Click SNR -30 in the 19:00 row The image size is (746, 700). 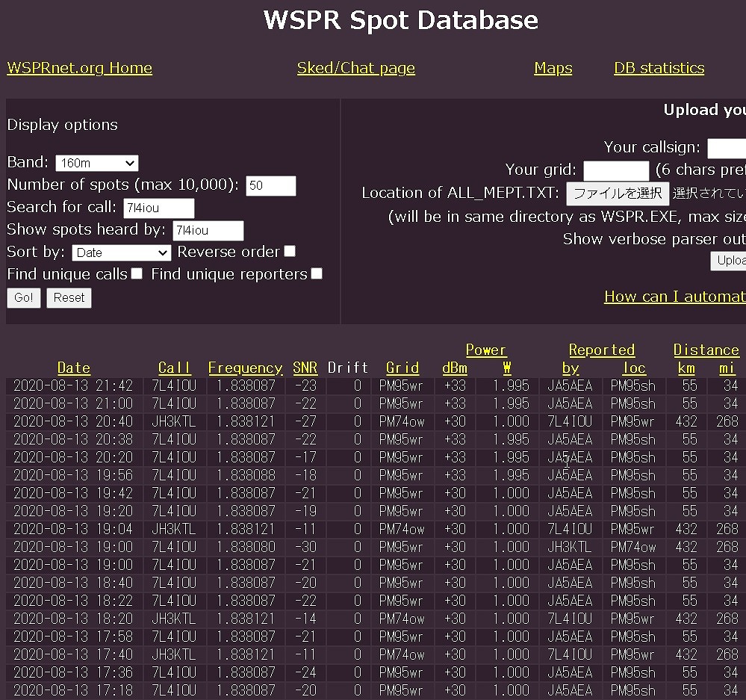click(305, 547)
